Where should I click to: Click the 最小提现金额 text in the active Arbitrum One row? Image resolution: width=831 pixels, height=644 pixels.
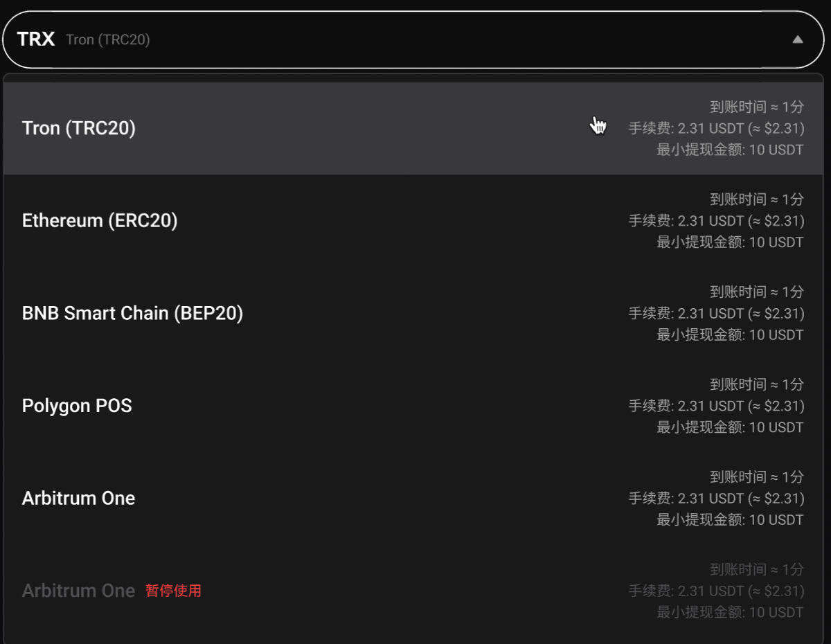730,519
